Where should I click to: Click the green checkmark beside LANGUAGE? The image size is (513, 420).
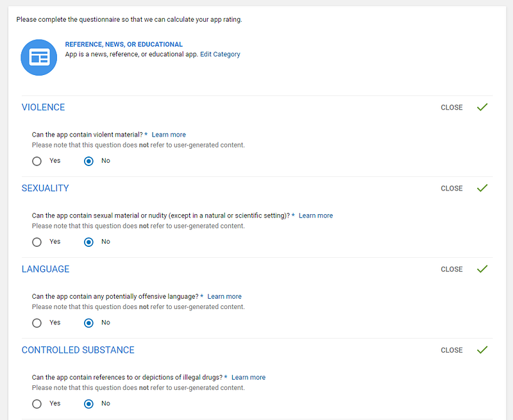click(x=482, y=269)
